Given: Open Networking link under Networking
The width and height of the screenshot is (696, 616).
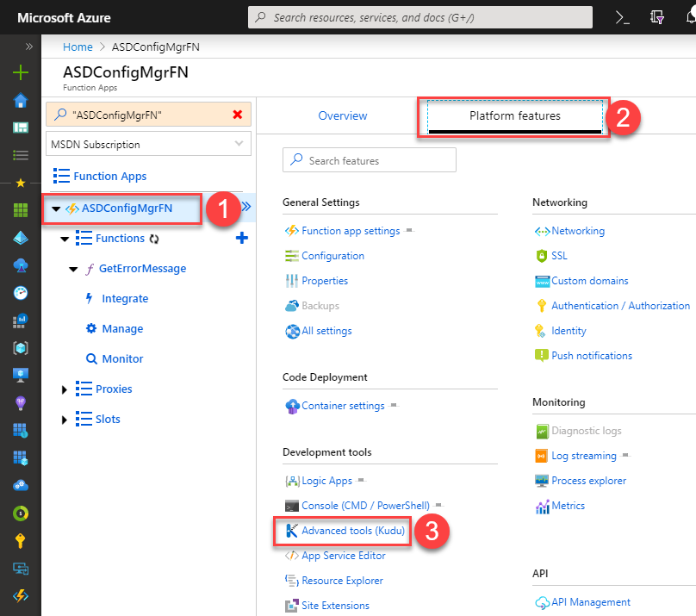Looking at the screenshot, I should click(578, 231).
